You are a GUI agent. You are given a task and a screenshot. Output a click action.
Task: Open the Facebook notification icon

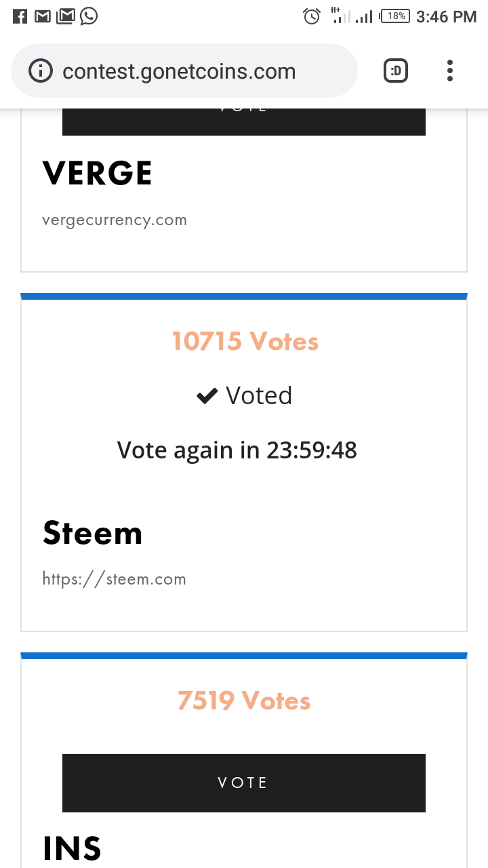pos(20,16)
